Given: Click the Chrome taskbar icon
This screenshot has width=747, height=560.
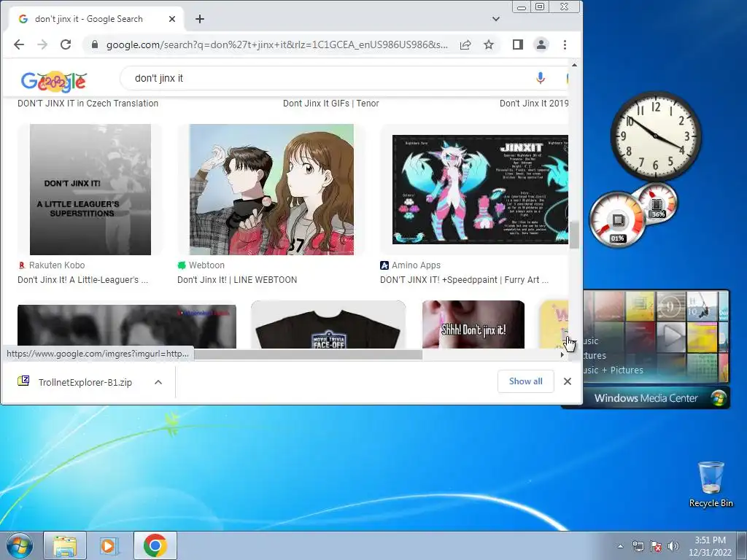Looking at the screenshot, I should tap(155, 545).
